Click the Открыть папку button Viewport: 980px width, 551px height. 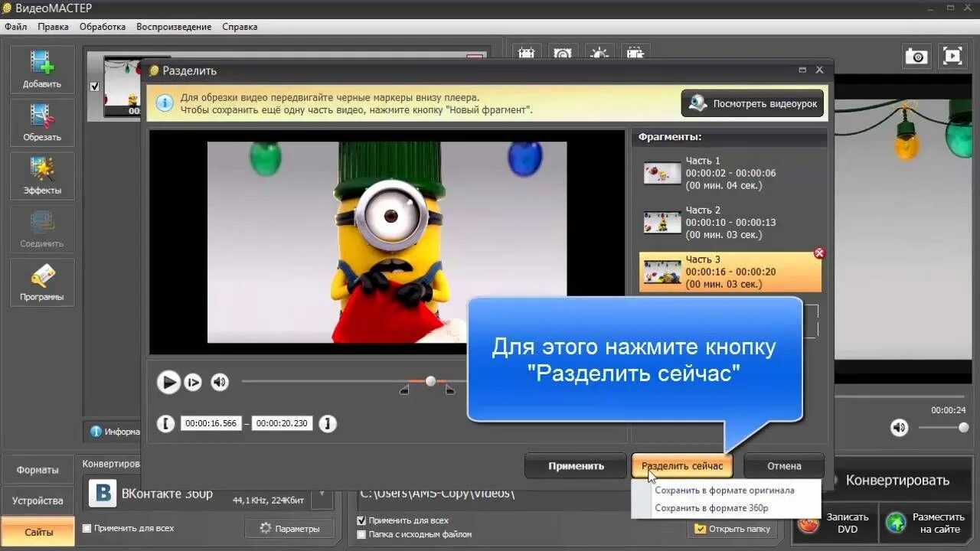point(732,528)
